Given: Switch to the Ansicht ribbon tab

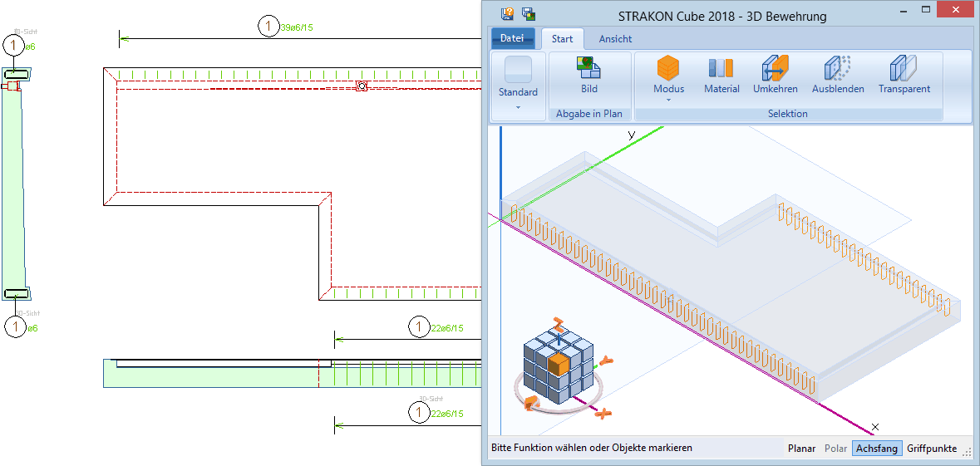Looking at the screenshot, I should (x=616, y=39).
